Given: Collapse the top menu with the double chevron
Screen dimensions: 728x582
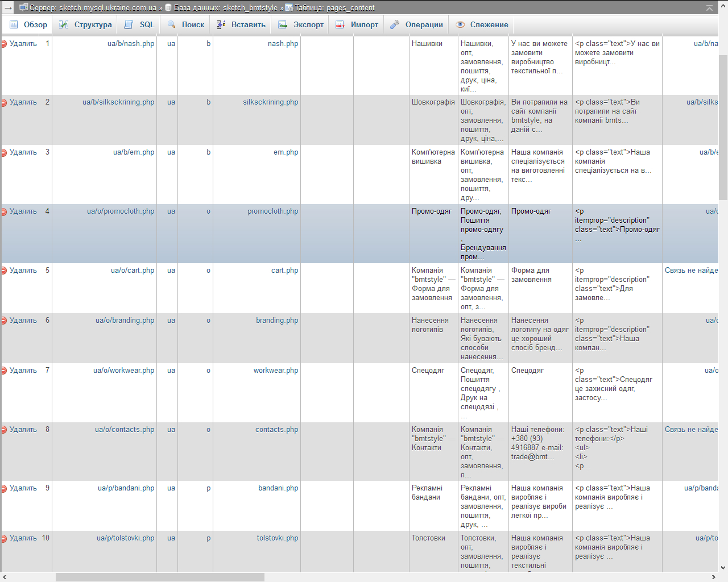Looking at the screenshot, I should pos(709,8).
